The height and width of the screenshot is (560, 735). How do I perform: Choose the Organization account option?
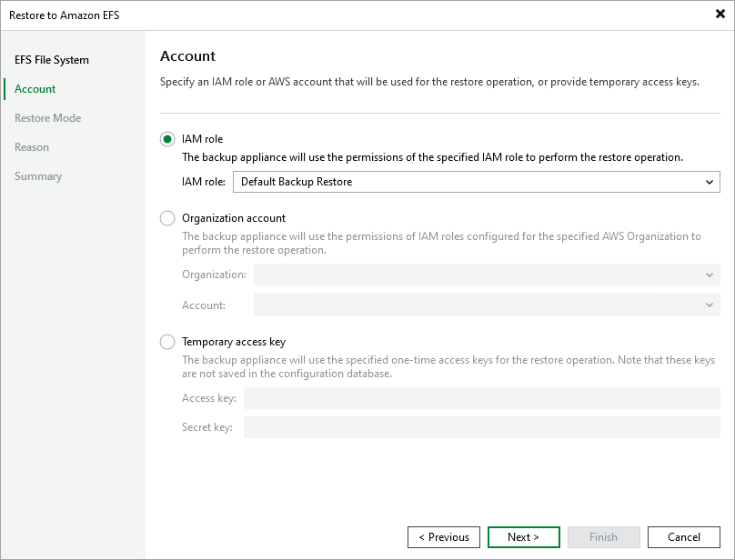coord(167,218)
